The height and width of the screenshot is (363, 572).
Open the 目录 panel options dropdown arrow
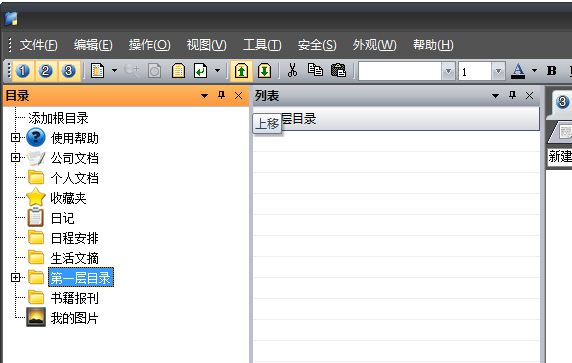point(204,96)
